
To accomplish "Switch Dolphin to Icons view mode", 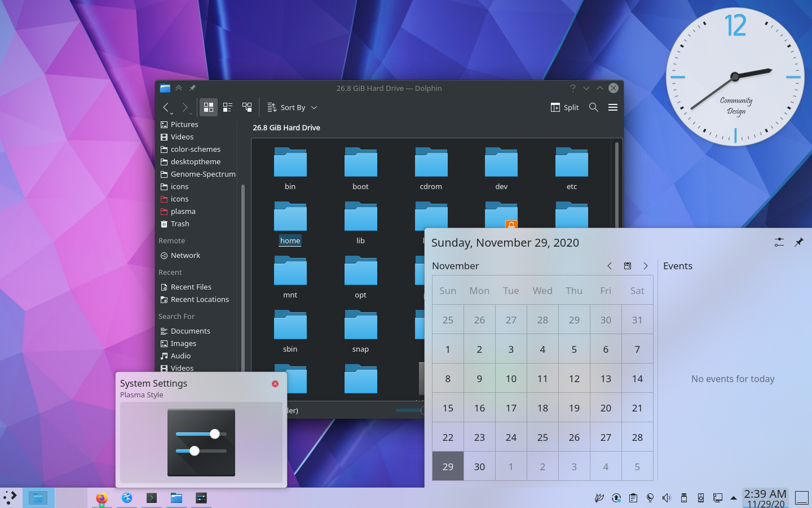I will click(209, 107).
